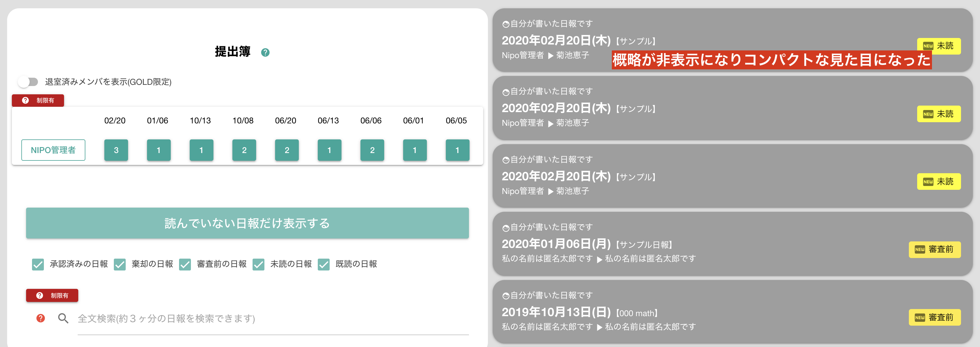Open the 01/06 count button
980x347 pixels.
pyautogui.click(x=159, y=150)
